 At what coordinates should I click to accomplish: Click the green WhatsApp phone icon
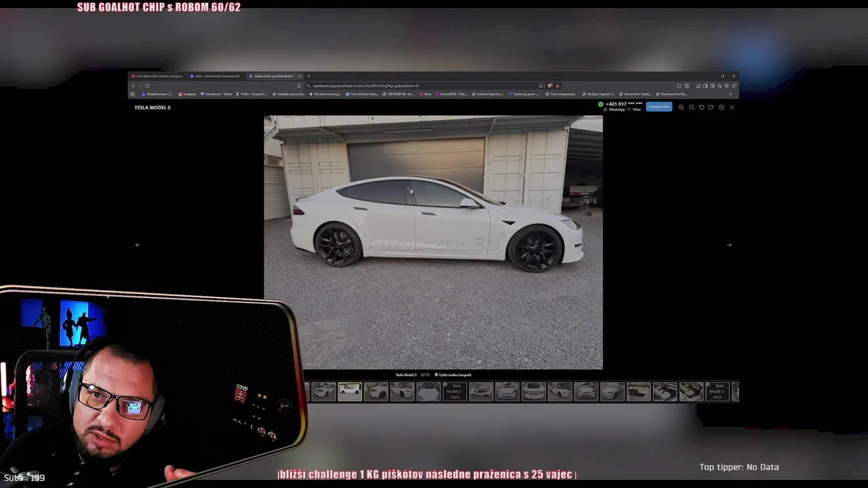[601, 104]
